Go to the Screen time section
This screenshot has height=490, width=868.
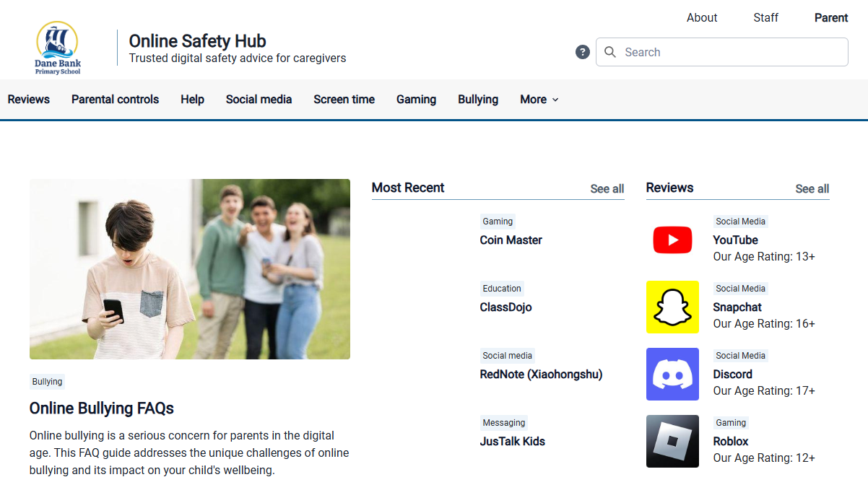click(344, 100)
